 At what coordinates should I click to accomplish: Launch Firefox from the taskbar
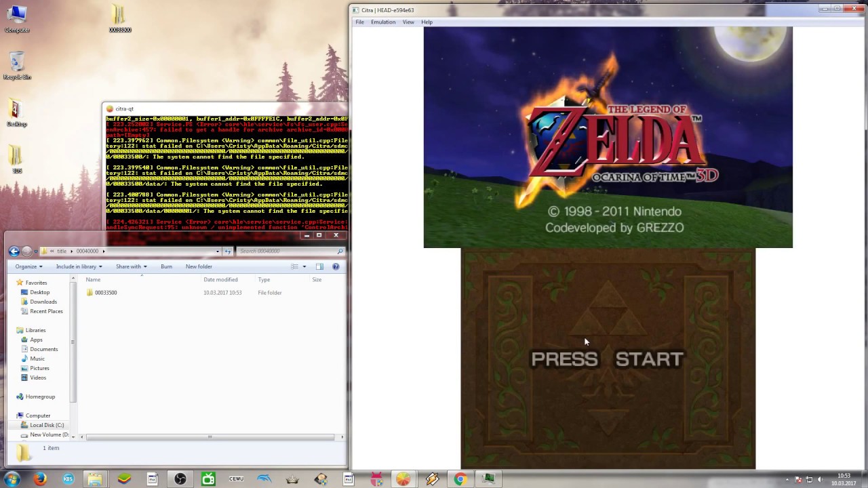(40, 479)
